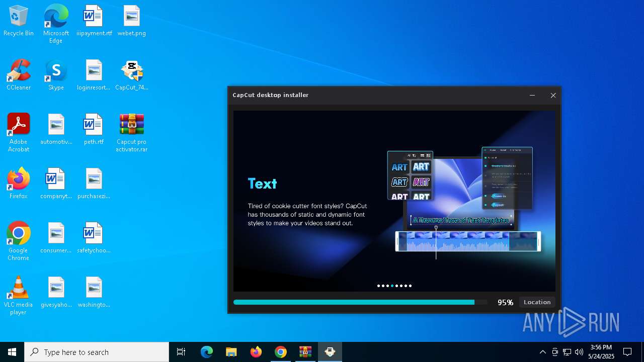644x362 pixels.
Task: Click the Text slide heading
Action: 262,184
